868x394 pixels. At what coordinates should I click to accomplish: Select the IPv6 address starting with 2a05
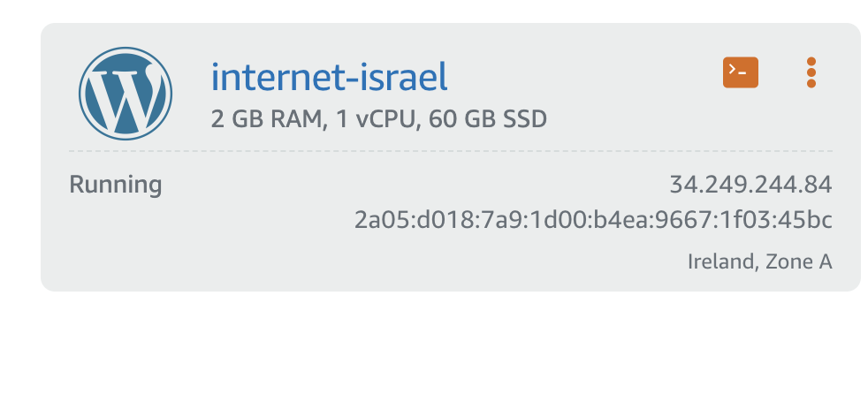(x=593, y=220)
